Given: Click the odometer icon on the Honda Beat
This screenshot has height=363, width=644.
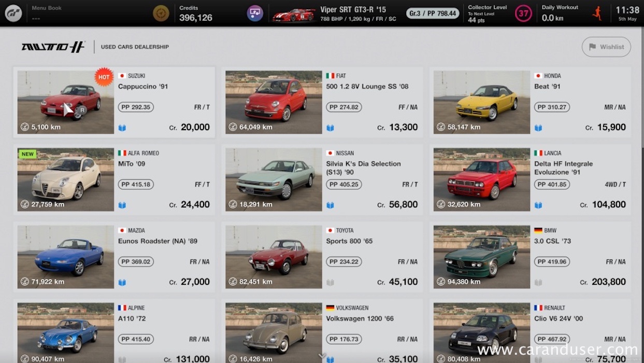Looking at the screenshot, I should pyautogui.click(x=441, y=127).
